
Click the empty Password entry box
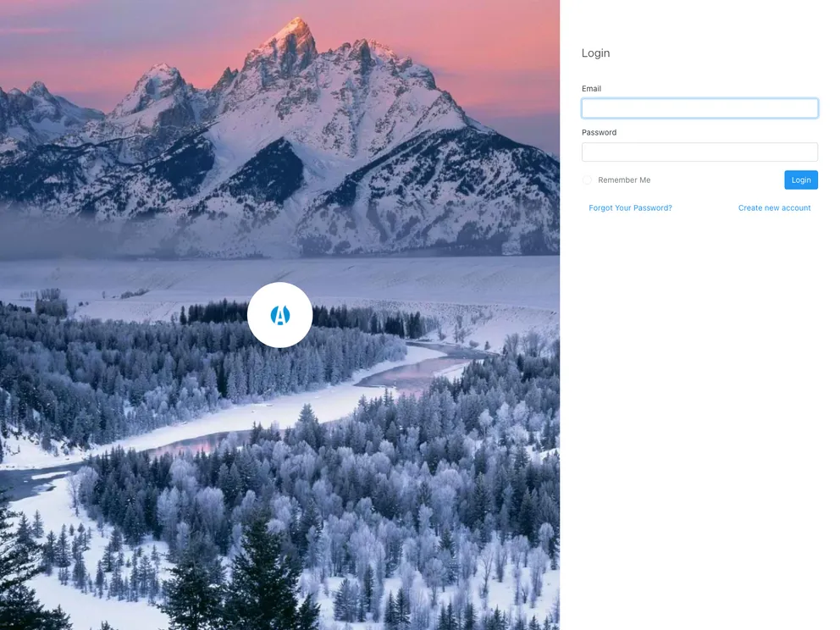coord(699,152)
